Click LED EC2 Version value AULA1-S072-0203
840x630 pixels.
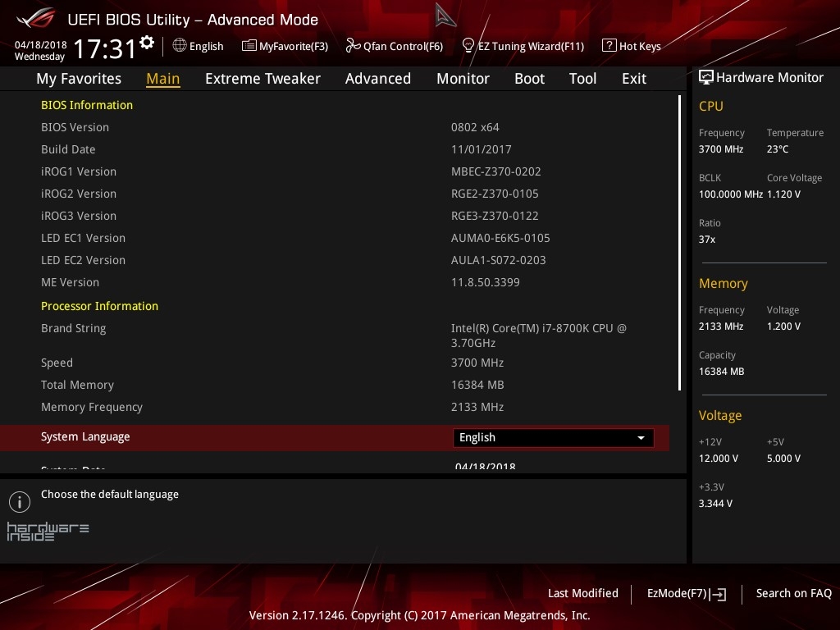coord(498,260)
